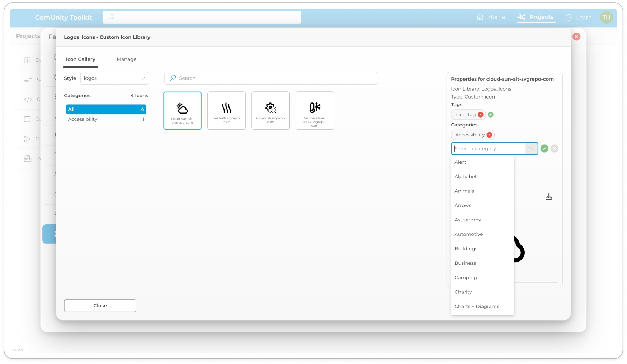Viewport: 627px width, 364px height.
Task: Add a new tag with plus icon
Action: click(491, 115)
